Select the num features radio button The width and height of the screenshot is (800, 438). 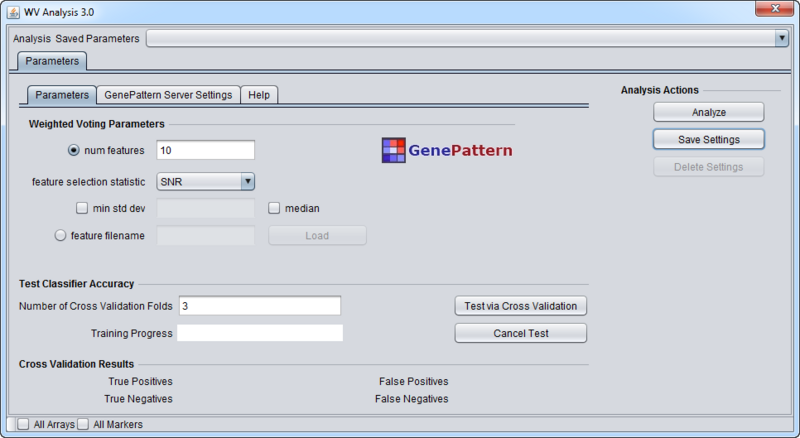pyautogui.click(x=74, y=150)
